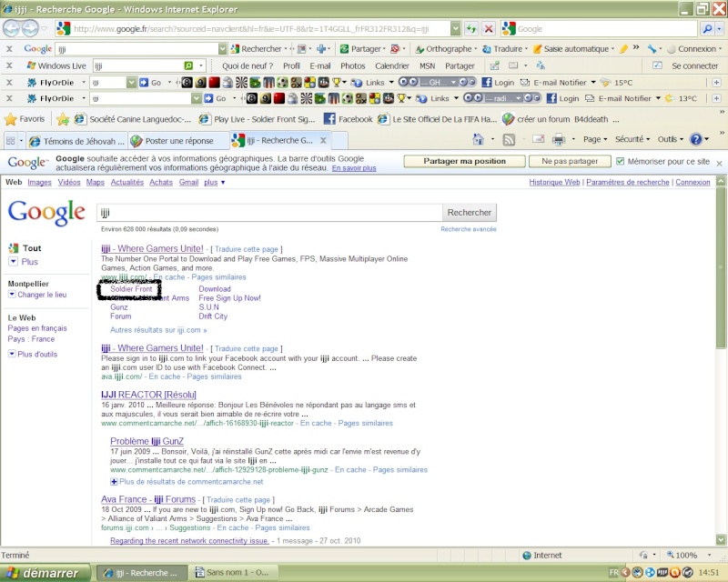Click Recherche avancée link
The width and height of the screenshot is (728, 582).
click(469, 229)
